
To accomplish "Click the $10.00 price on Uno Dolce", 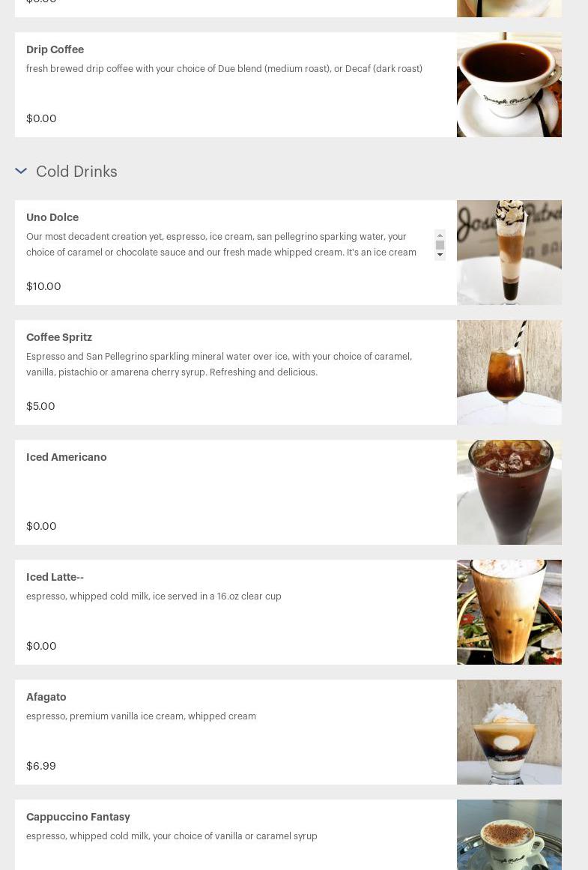I will point(43,286).
